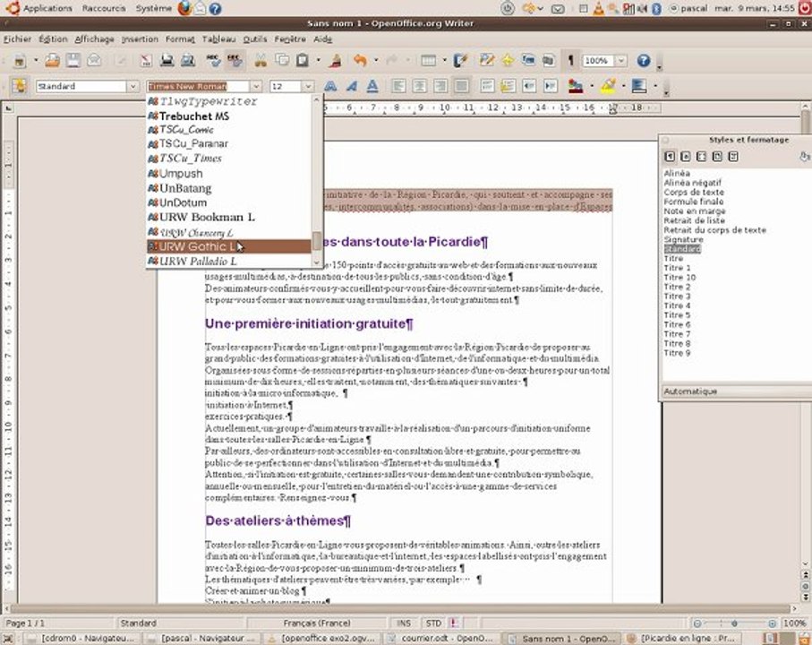
Task: Toggle nonprinting characters pilcrow button
Action: [x=570, y=61]
